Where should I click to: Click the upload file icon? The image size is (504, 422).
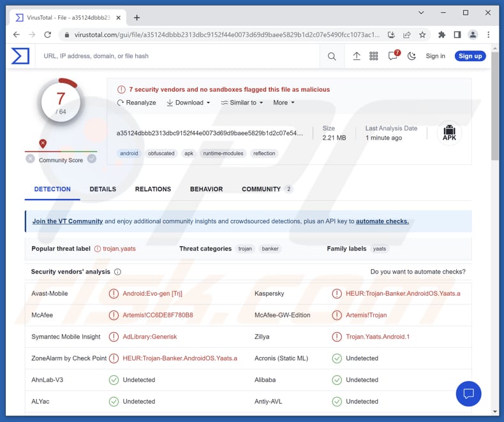[x=357, y=56]
